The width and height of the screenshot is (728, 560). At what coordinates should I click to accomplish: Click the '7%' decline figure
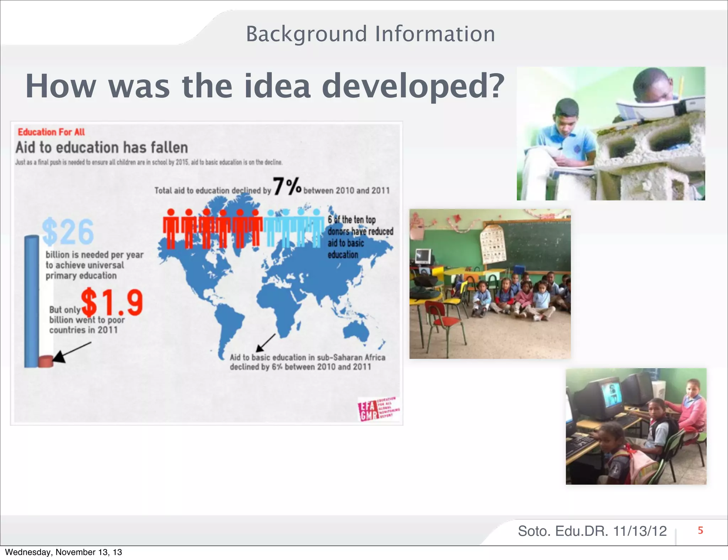pos(287,186)
